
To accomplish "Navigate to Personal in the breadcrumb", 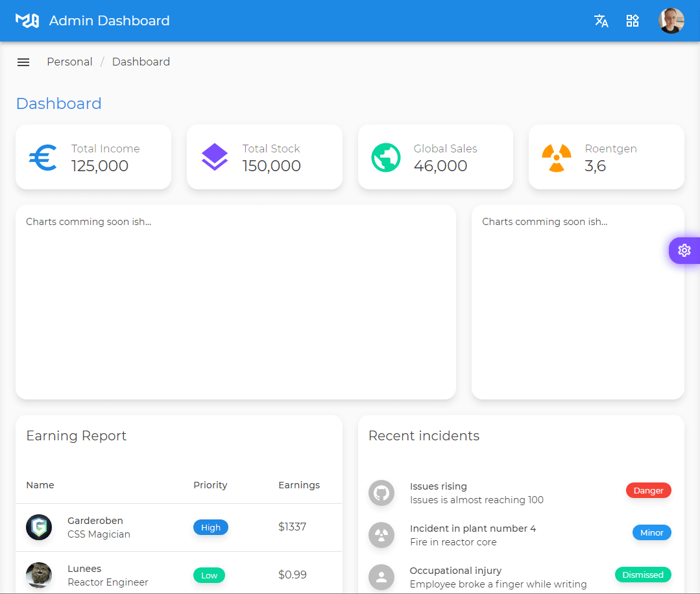I will (x=69, y=62).
